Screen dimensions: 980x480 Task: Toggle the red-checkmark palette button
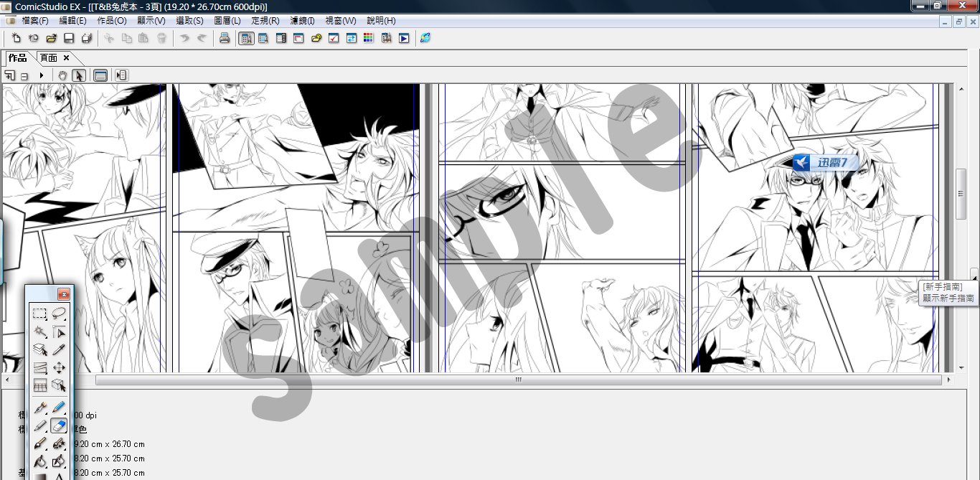pos(334,38)
